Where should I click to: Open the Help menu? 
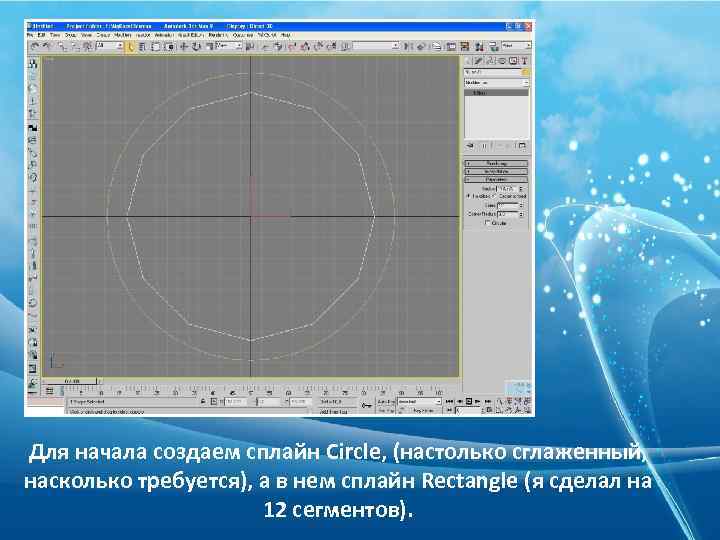pos(286,35)
